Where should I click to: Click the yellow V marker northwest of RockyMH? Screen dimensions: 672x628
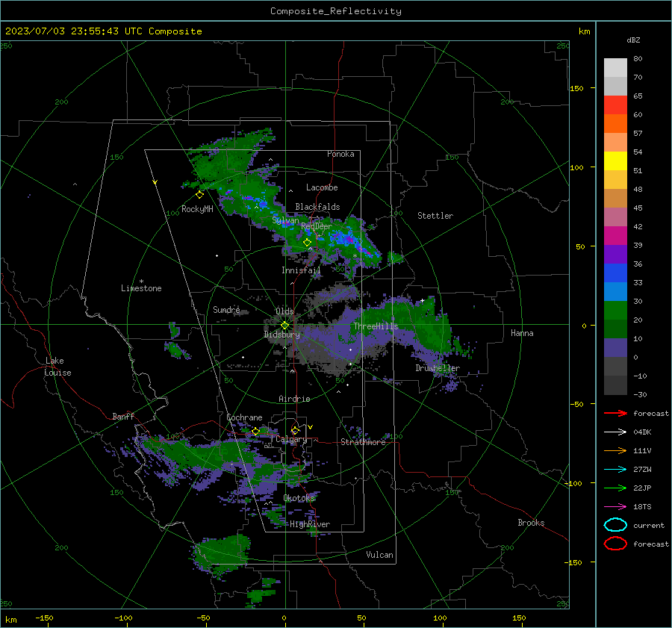coord(155,182)
